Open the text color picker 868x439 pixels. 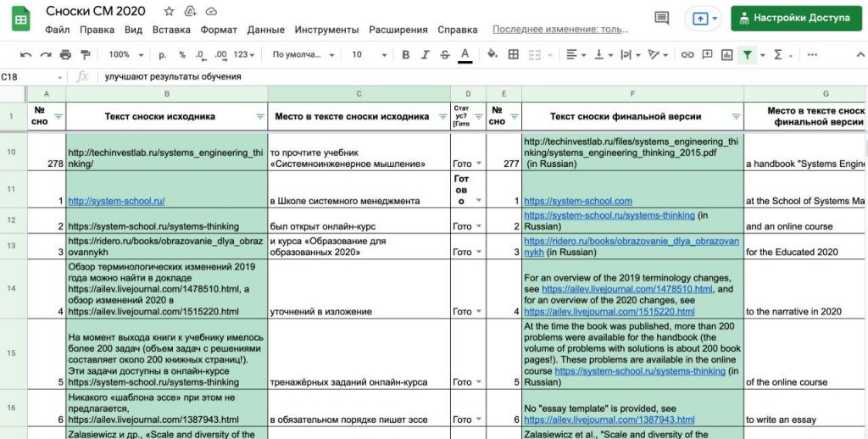[x=465, y=55]
